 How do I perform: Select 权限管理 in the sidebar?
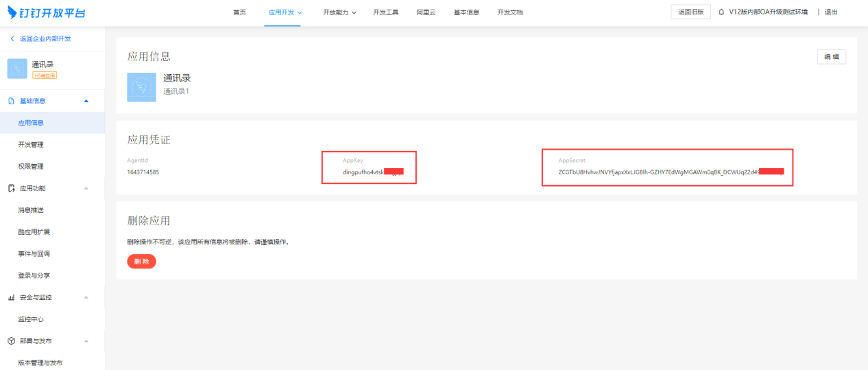pos(31,166)
